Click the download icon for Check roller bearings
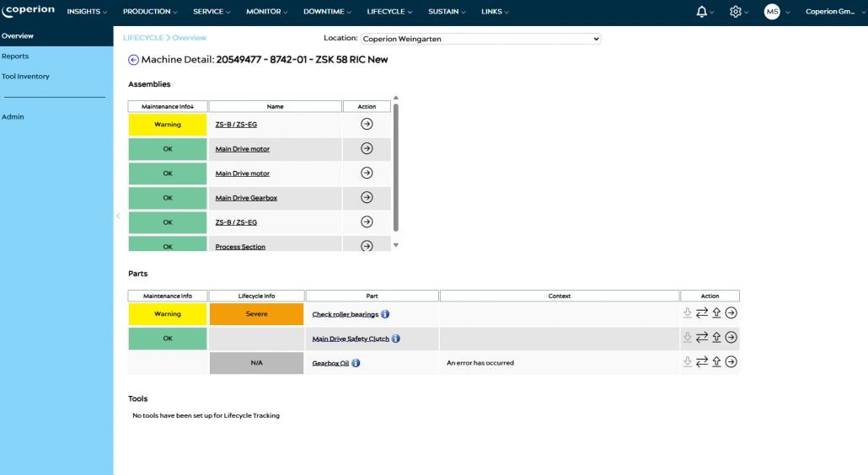868x475 pixels. (687, 313)
